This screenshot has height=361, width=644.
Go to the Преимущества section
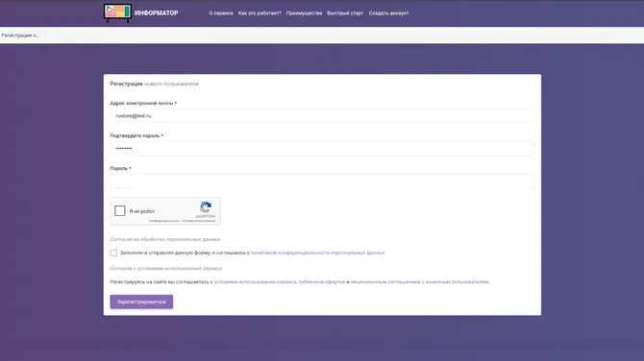[x=304, y=13]
